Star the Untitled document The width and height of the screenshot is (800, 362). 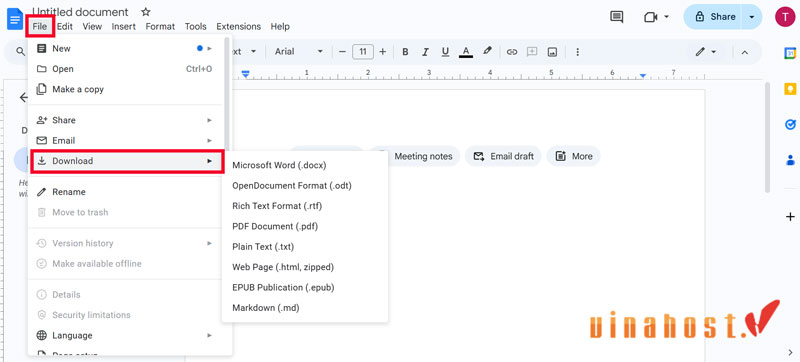click(x=145, y=12)
